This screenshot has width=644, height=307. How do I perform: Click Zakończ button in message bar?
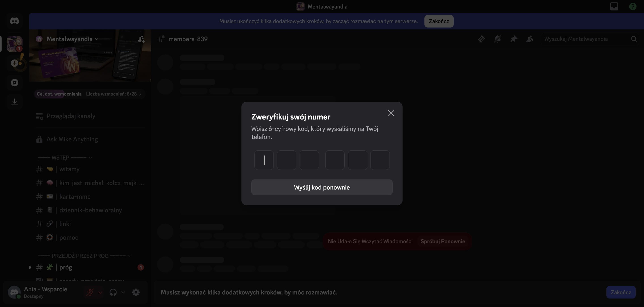pos(621,292)
